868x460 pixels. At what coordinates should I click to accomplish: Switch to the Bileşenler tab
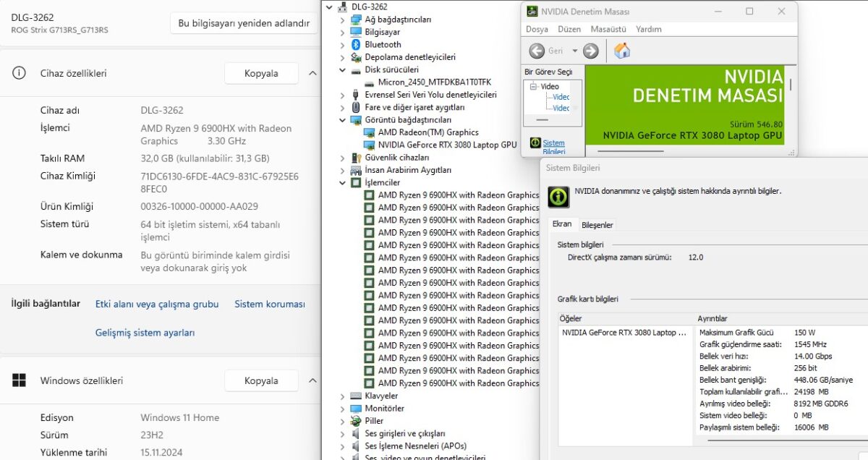coord(597,225)
